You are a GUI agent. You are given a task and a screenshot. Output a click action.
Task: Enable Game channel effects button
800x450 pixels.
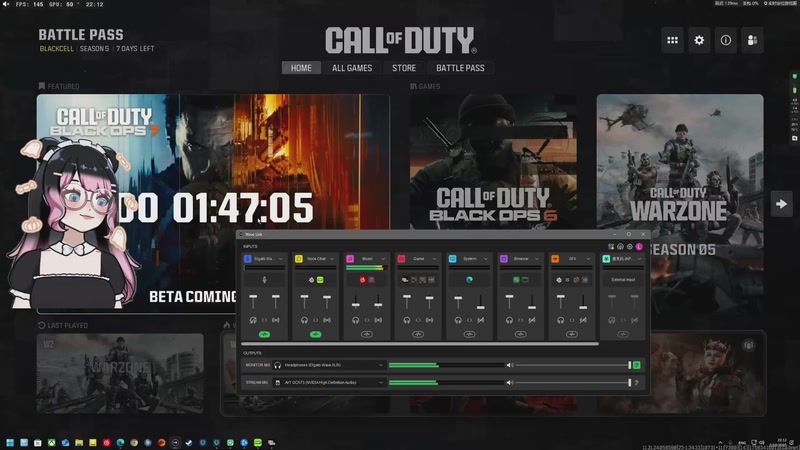tap(418, 334)
